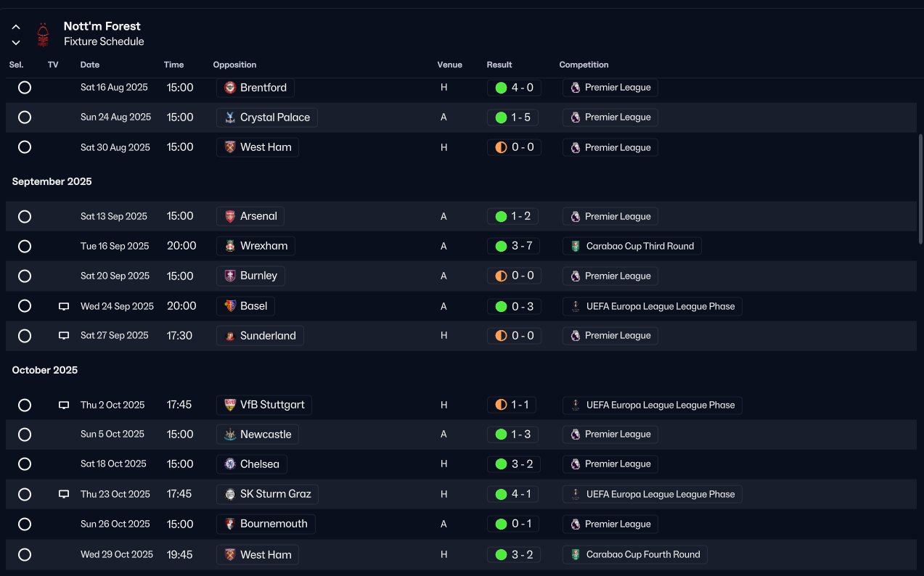Screen dimensions: 924x576
Task: Click the orange draw indicator for Burnley result
Action: [501, 276]
